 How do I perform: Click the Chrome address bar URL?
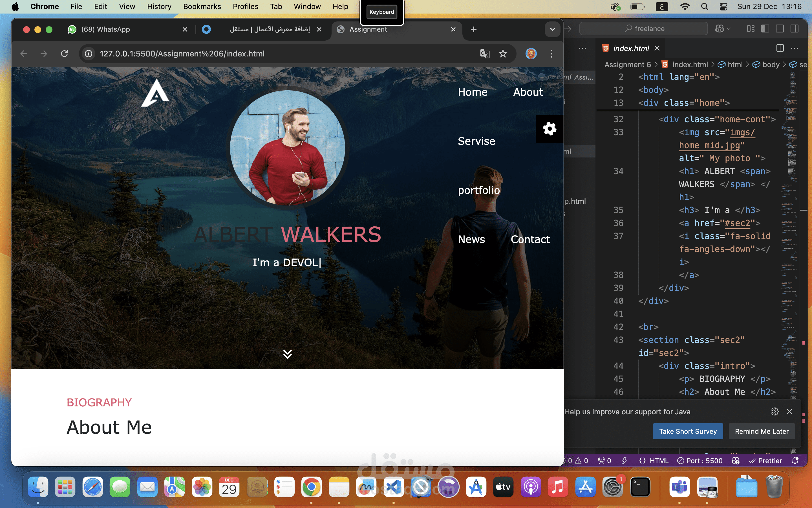182,54
